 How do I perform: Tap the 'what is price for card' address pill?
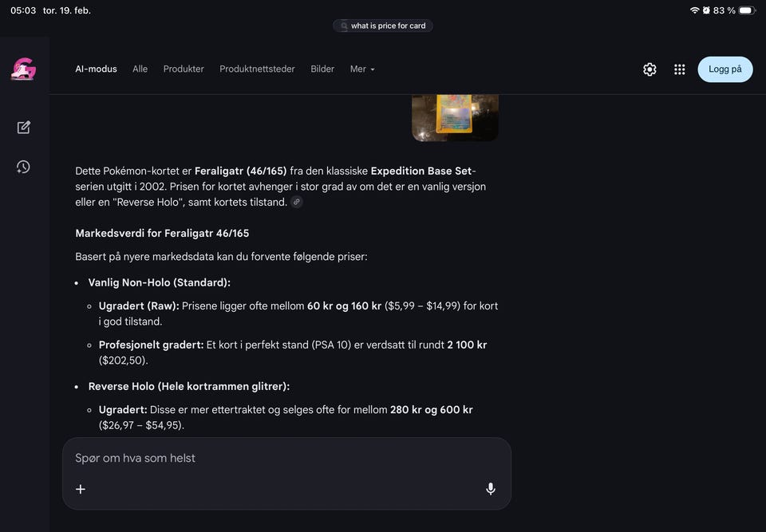(382, 26)
